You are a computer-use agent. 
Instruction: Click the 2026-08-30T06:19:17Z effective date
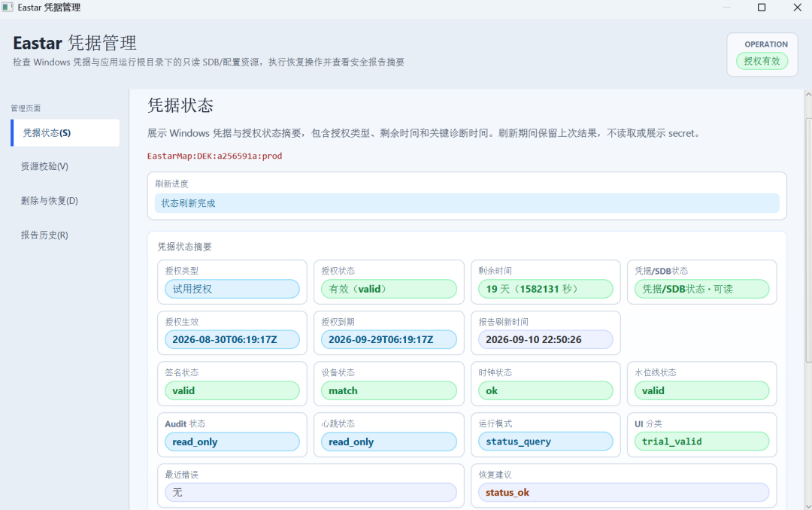pyautogui.click(x=232, y=339)
